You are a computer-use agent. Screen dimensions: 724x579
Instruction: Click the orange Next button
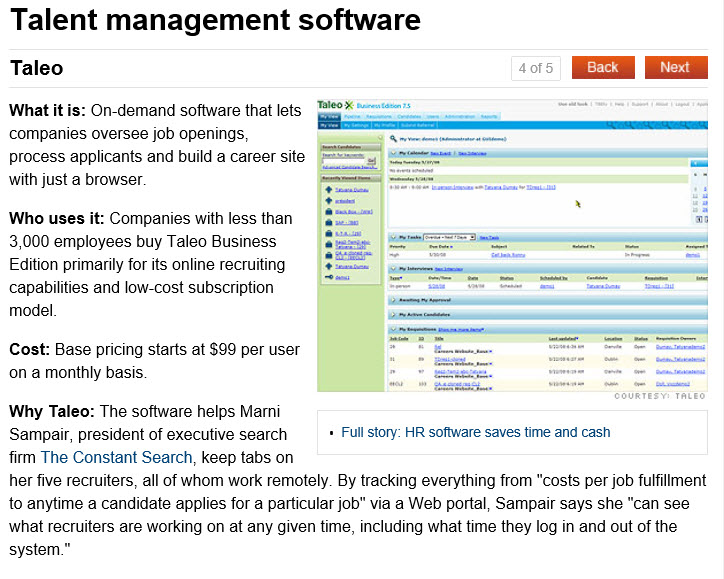tap(674, 67)
